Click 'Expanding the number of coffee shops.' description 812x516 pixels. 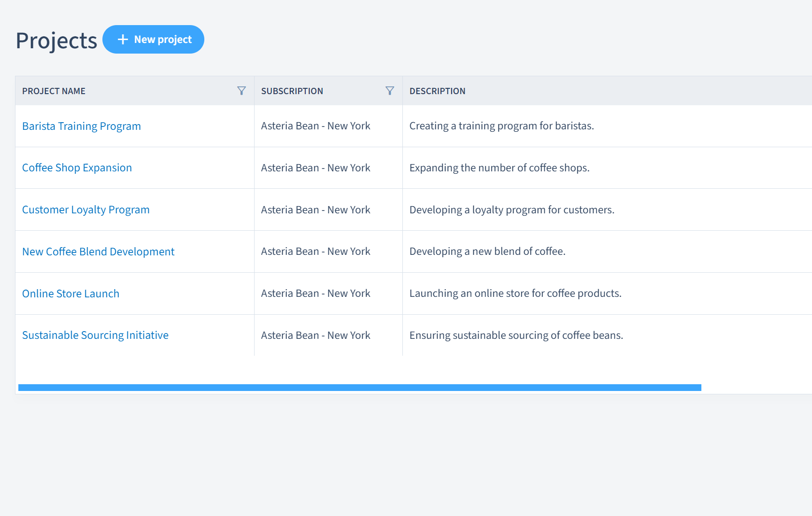click(x=499, y=167)
